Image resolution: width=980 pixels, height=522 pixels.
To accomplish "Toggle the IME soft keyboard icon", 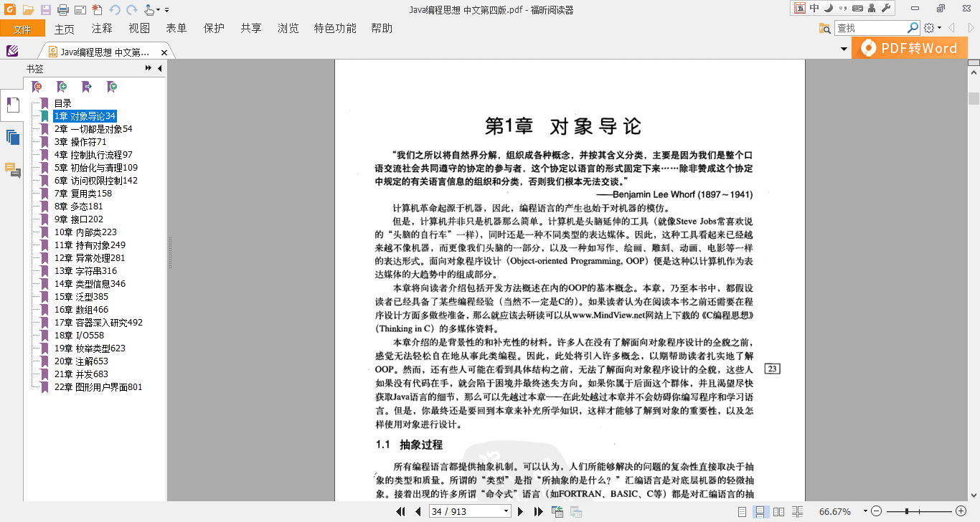I will pos(857,9).
